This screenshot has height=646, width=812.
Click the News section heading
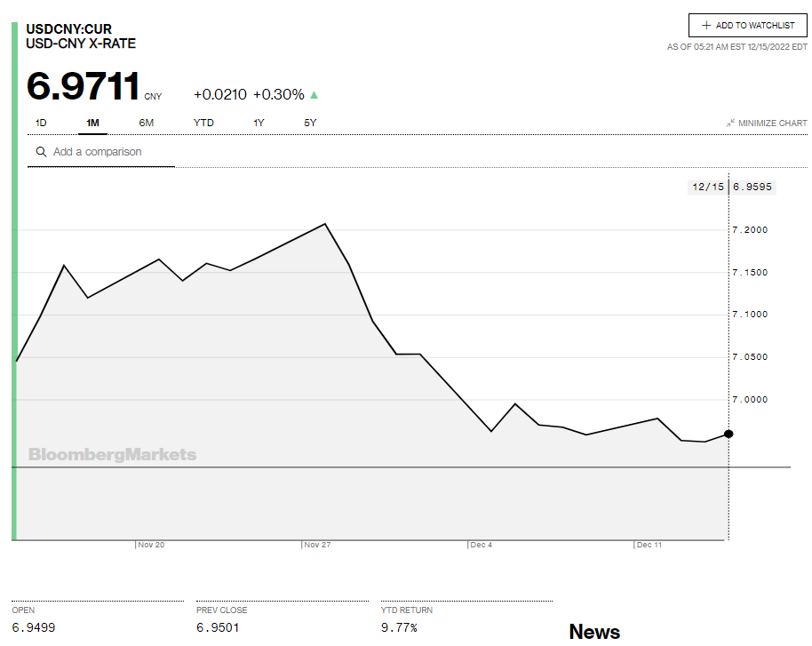pos(594,632)
